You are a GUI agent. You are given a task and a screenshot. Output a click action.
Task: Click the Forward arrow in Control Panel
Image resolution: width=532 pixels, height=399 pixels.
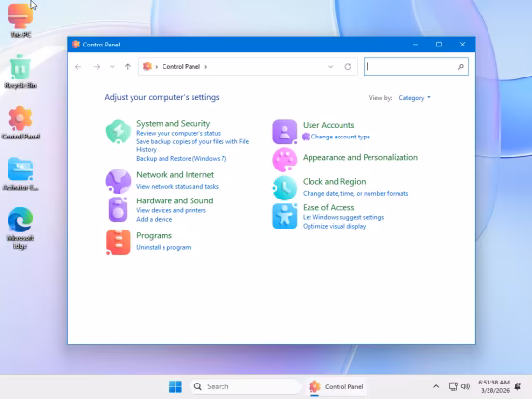pyautogui.click(x=97, y=67)
